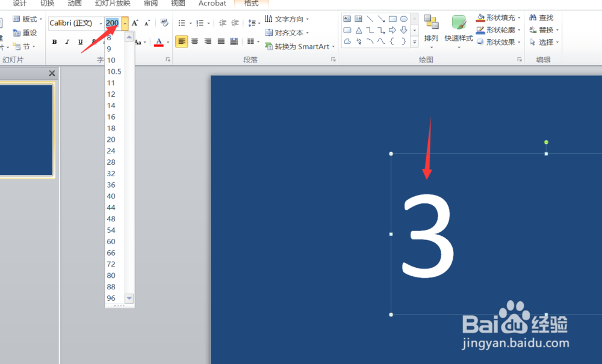The height and width of the screenshot is (364, 602).
Task: Click the clear formatting eraser icon
Action: (x=164, y=23)
